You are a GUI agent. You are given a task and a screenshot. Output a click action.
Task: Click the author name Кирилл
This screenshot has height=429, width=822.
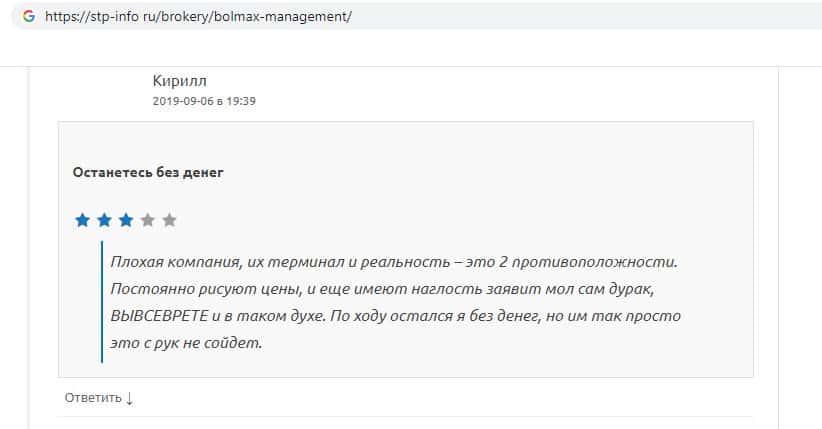pyautogui.click(x=180, y=80)
